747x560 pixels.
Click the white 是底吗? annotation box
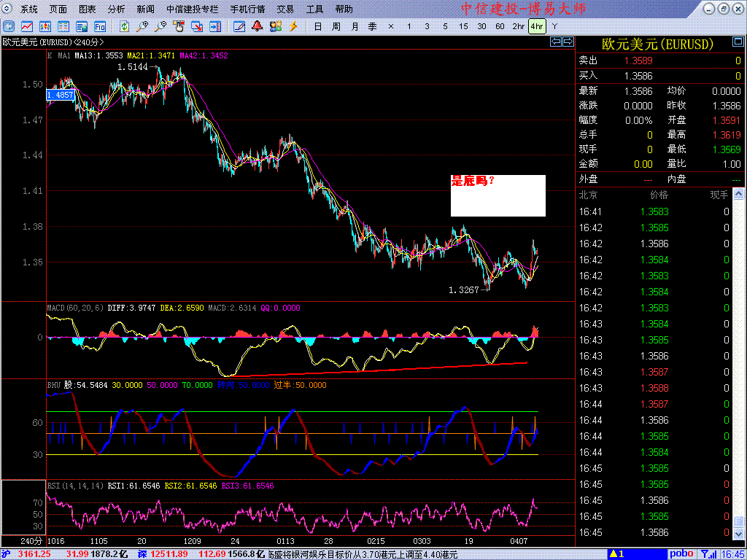coord(498,195)
